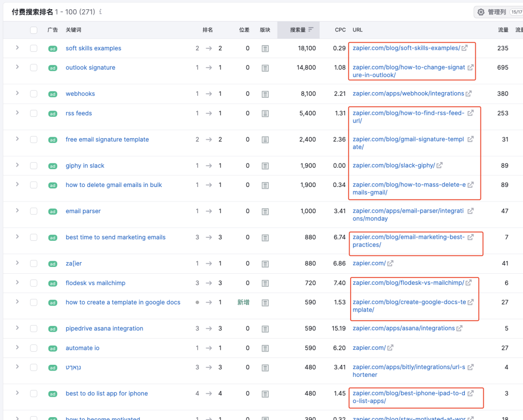
Task: Expand the automate io row
Action: coord(17,347)
